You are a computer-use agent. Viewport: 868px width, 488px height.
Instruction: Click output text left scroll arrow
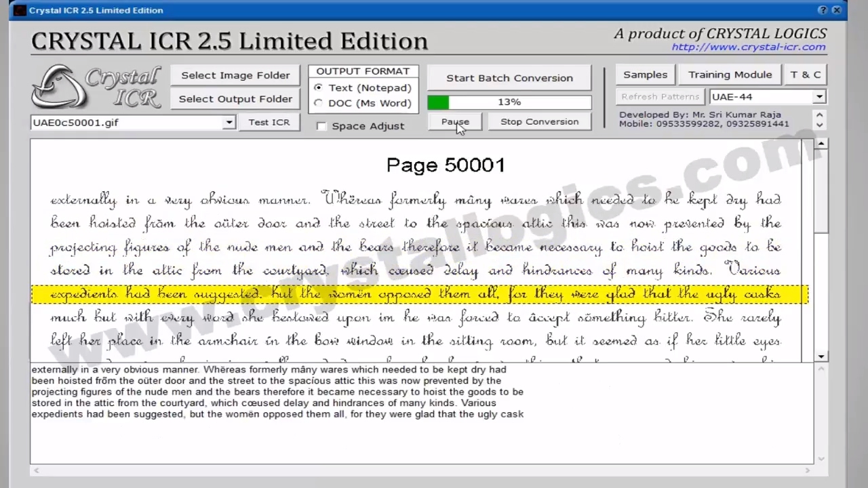tap(36, 470)
